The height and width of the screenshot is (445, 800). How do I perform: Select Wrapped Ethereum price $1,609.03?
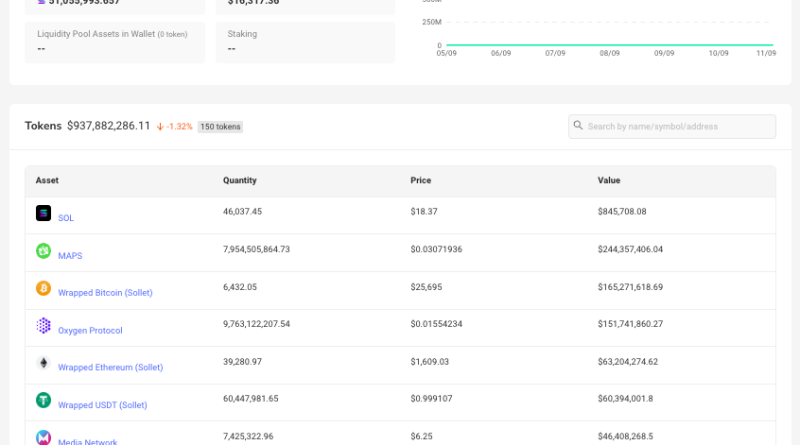(x=430, y=361)
